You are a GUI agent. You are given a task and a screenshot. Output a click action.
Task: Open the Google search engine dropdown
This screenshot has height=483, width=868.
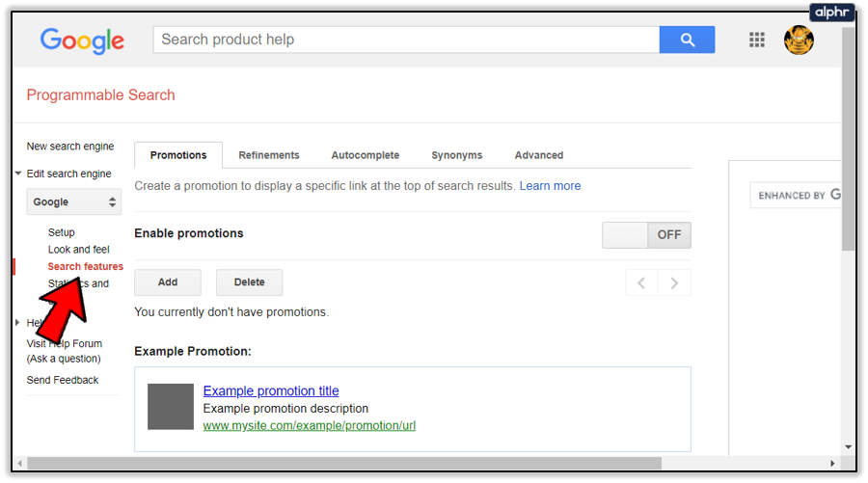[73, 202]
